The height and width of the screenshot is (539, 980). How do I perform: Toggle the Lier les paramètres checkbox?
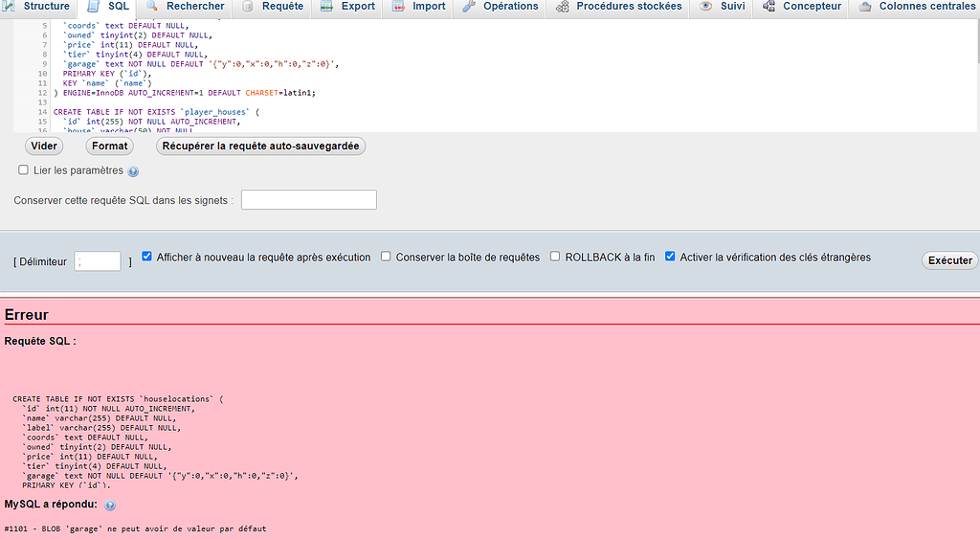point(24,170)
